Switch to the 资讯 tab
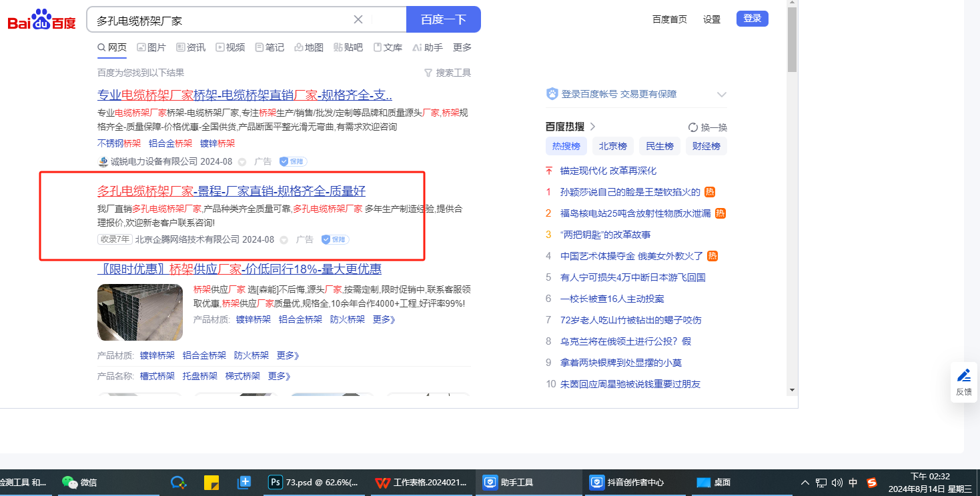The height and width of the screenshot is (496, 980). (191, 47)
